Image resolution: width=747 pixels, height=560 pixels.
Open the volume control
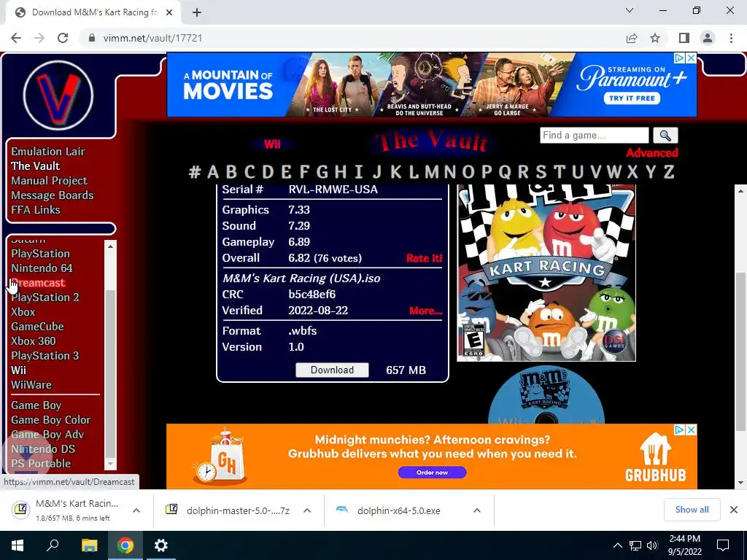[652, 545]
